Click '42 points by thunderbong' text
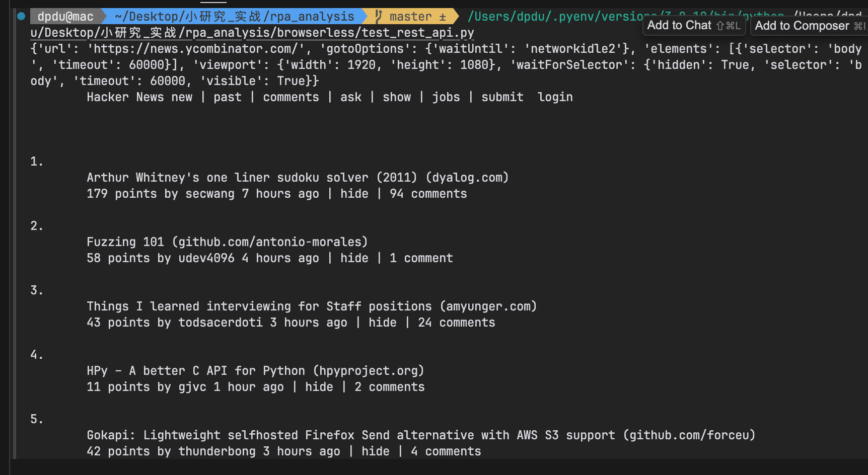Screen dimensions: 868x475 (171, 451)
